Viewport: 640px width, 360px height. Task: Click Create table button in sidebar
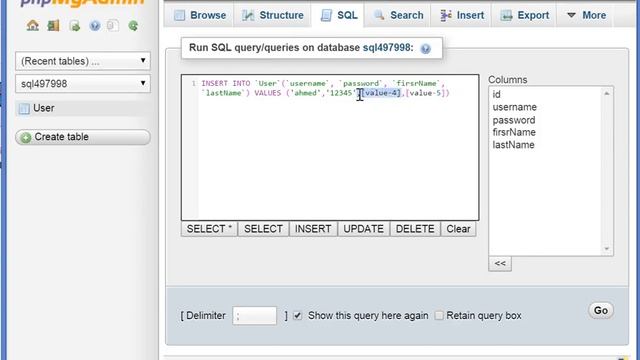tap(83, 137)
